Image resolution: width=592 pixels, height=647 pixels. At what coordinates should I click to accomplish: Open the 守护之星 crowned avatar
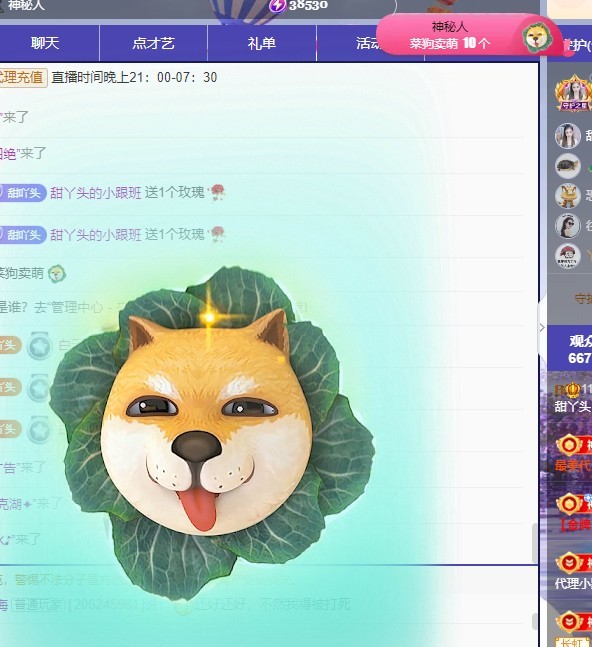coord(573,94)
